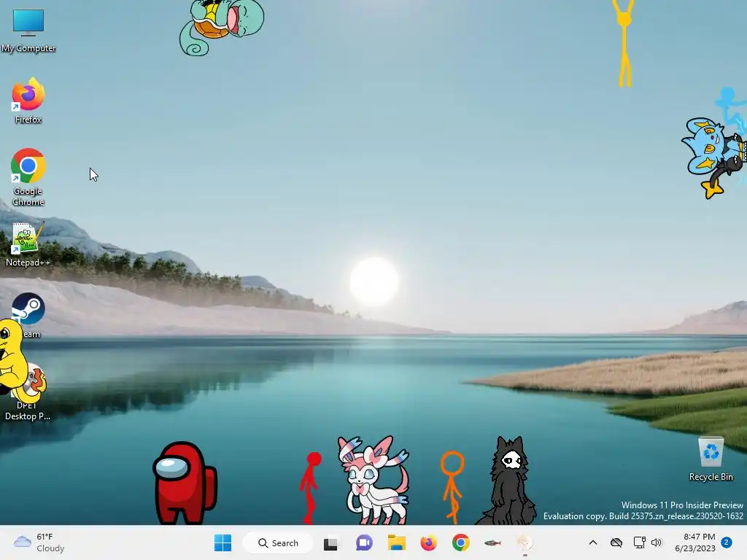Screen dimensions: 747x560
Task: Open the weather widget showing 61°F Cloudy
Action: [39, 542]
